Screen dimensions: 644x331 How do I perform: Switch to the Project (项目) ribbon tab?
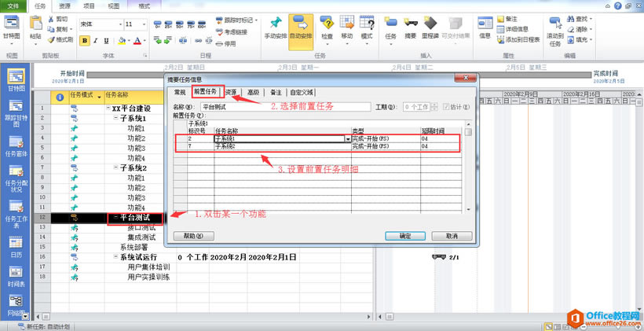(89, 6)
